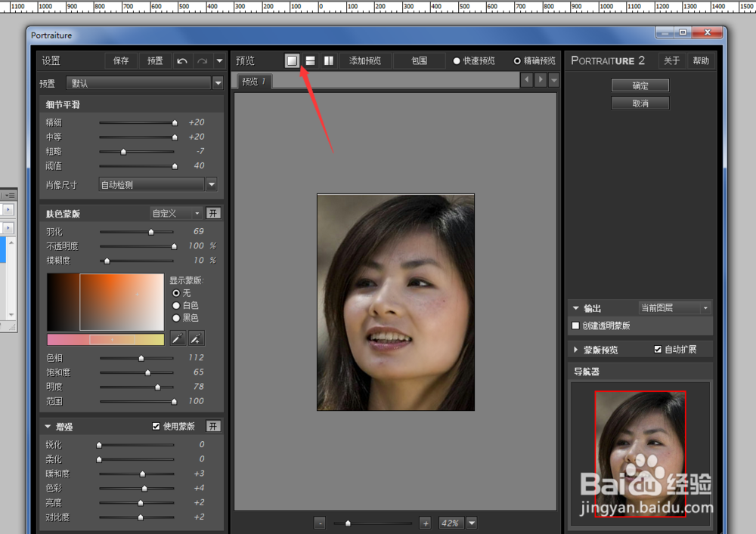756x534 pixels.
Task: Click the warmth slider
Action: [136, 474]
